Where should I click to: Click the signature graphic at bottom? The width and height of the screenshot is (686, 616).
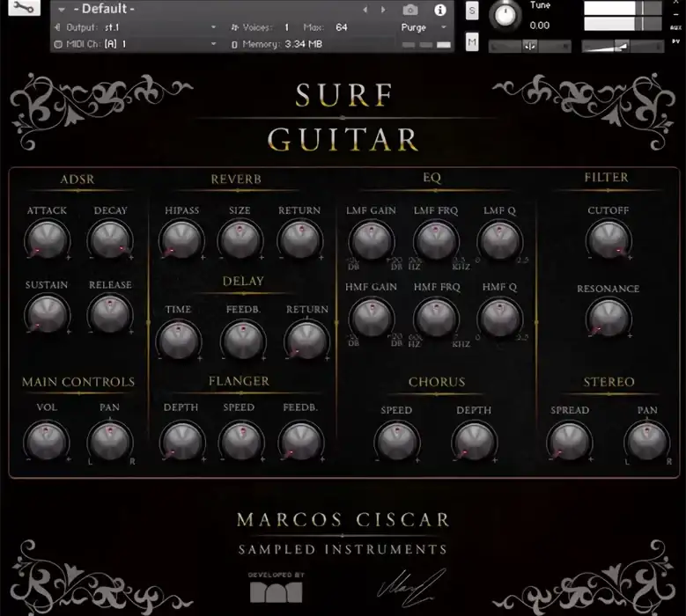[x=411, y=588]
